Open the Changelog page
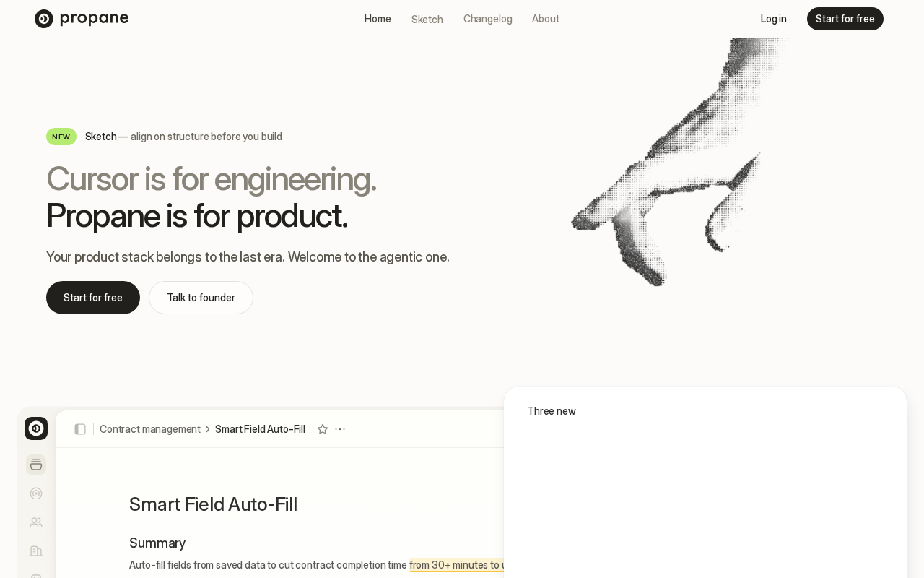 [488, 19]
